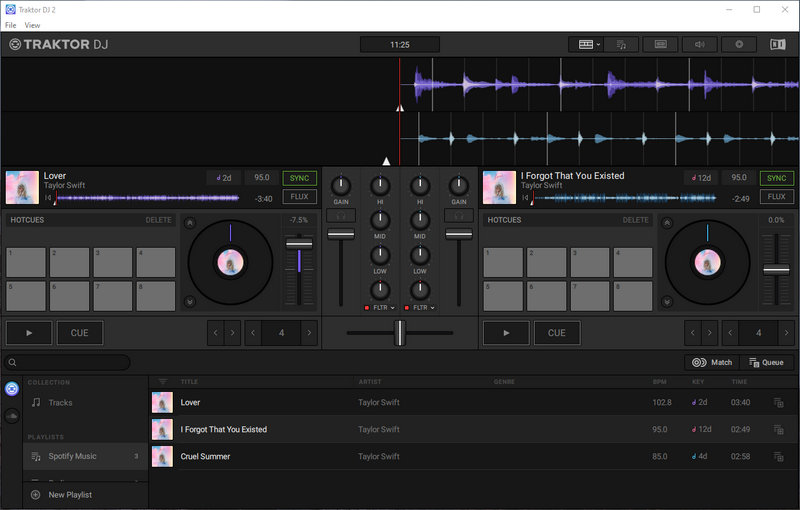Play the I Forgot That You Existed deck
The height and width of the screenshot is (510, 800).
coord(506,333)
